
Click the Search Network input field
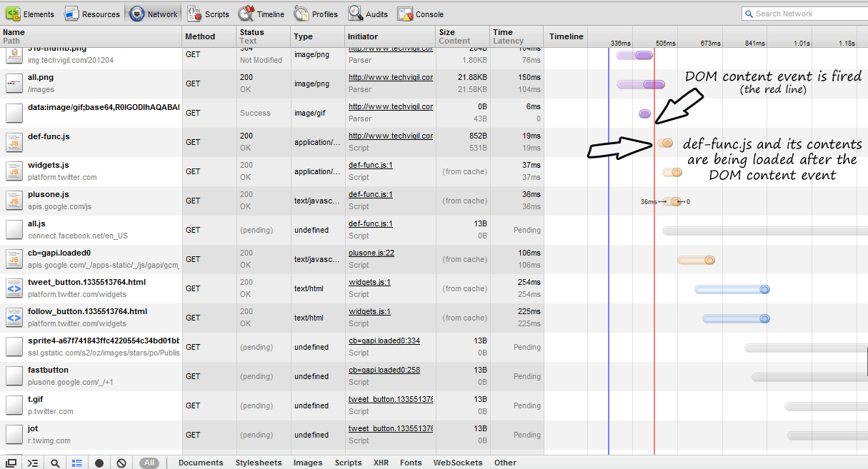804,14
